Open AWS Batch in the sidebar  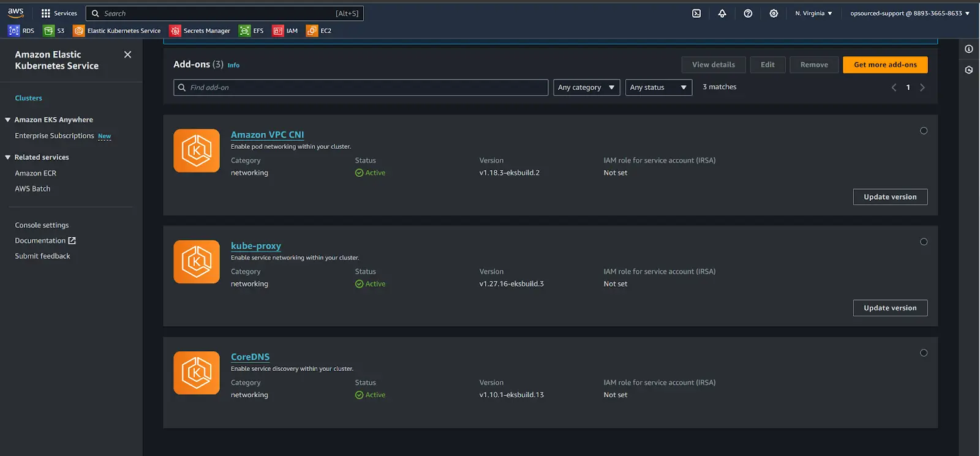[32, 189]
